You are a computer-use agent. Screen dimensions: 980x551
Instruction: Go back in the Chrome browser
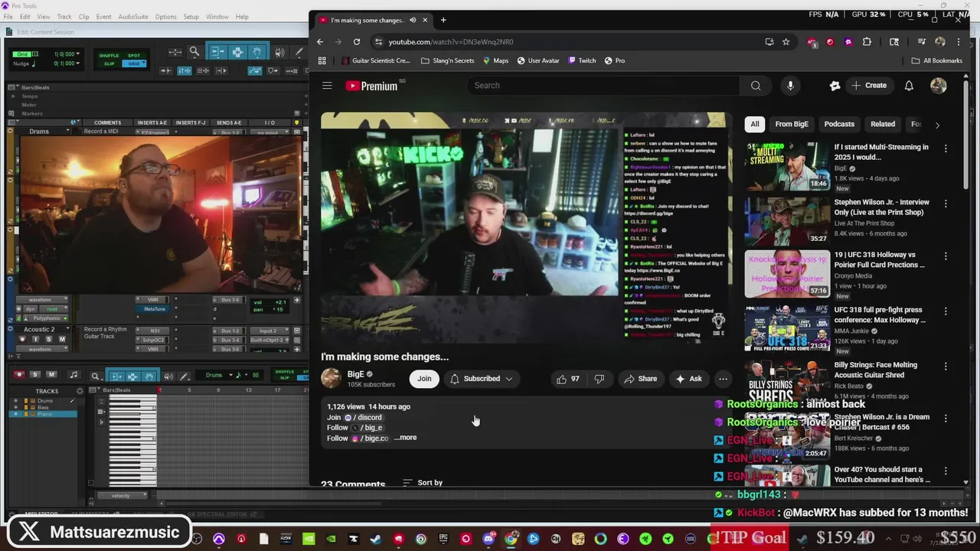(x=320, y=41)
